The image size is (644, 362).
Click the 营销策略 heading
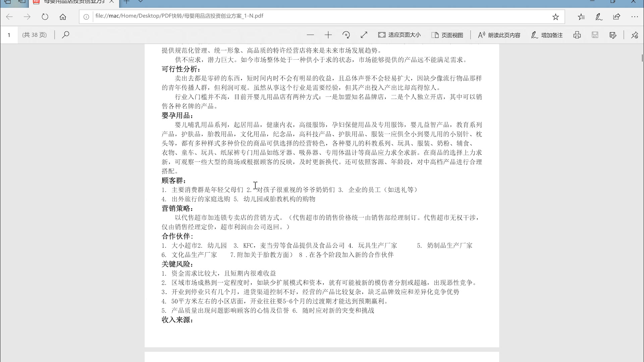coord(177,208)
